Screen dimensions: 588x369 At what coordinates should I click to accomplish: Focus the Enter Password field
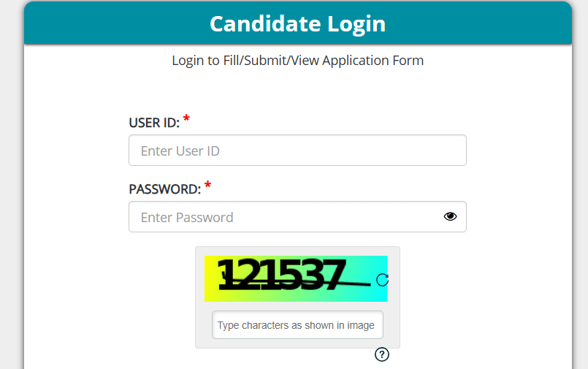click(x=285, y=217)
